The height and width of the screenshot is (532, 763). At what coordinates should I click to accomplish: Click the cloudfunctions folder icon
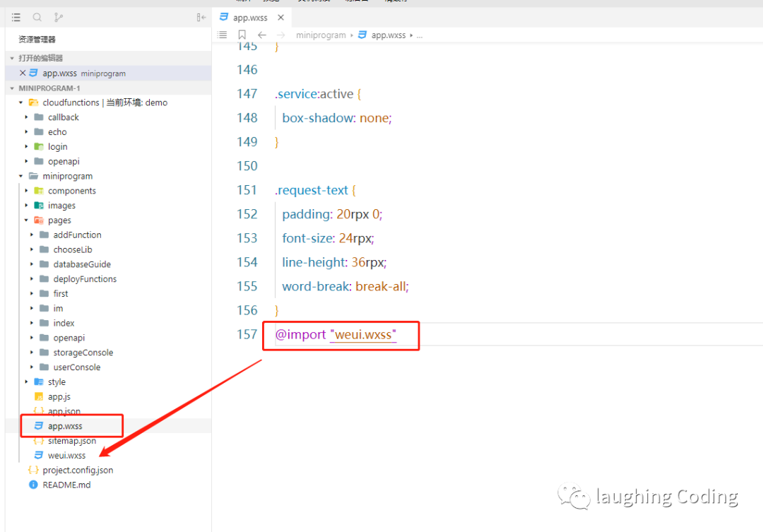tap(34, 102)
